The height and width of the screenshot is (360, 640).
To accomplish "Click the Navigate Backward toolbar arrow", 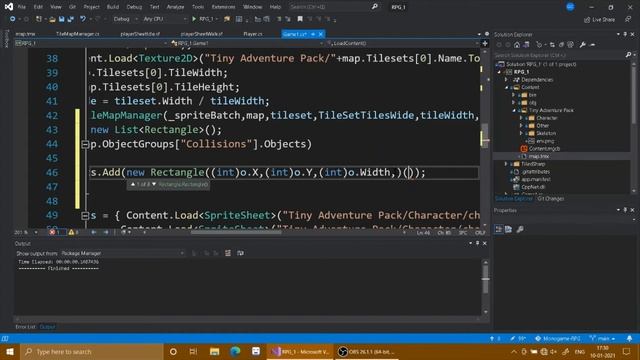I will [13, 19].
